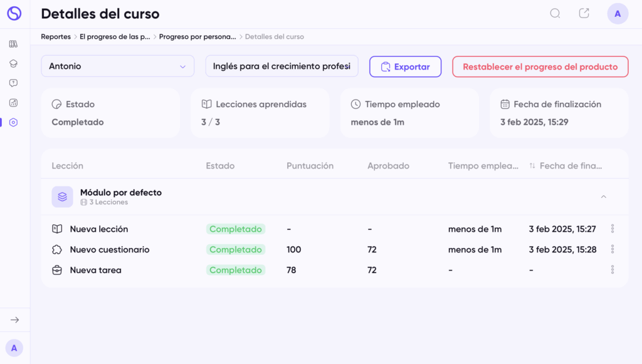Open the chat question icon in the sidebar
The width and height of the screenshot is (642, 364).
coord(14,83)
